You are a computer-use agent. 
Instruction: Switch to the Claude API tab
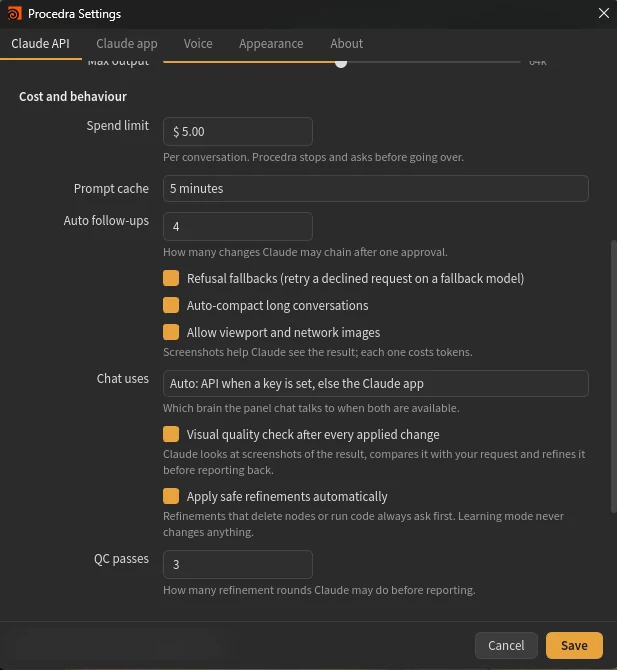(41, 44)
